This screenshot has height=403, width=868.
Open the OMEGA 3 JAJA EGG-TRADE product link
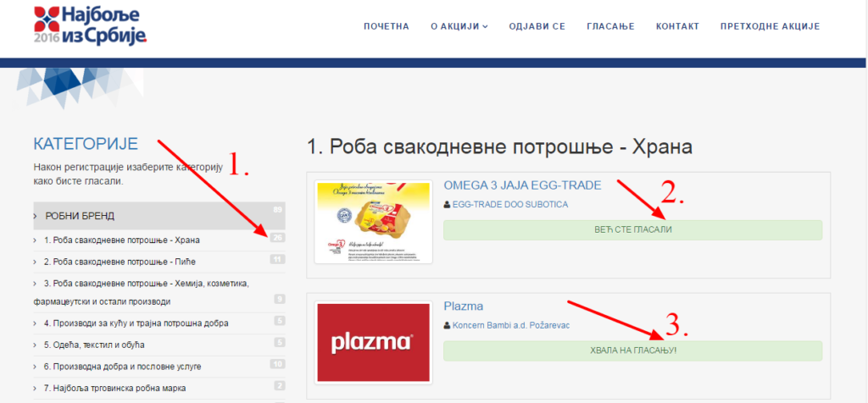(x=522, y=185)
